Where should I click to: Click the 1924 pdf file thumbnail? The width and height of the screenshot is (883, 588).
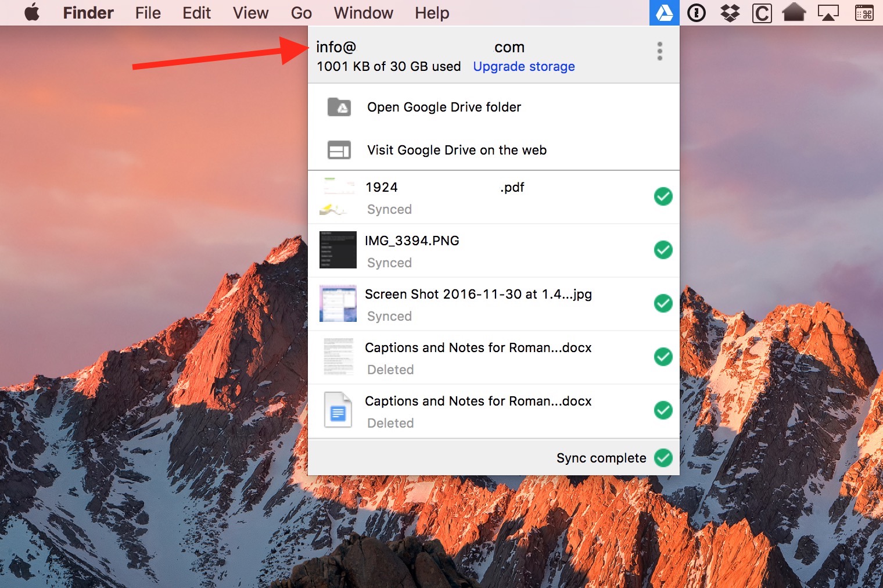[338, 196]
